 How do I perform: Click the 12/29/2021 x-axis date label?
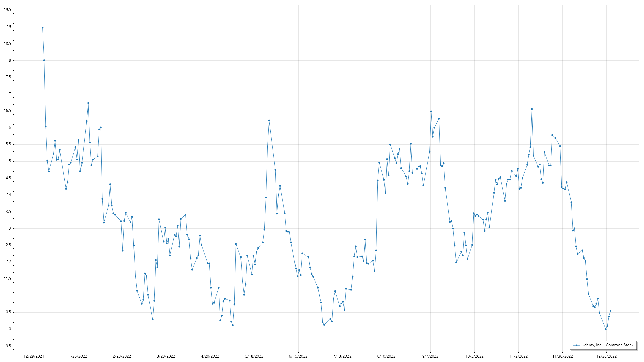tap(34, 356)
